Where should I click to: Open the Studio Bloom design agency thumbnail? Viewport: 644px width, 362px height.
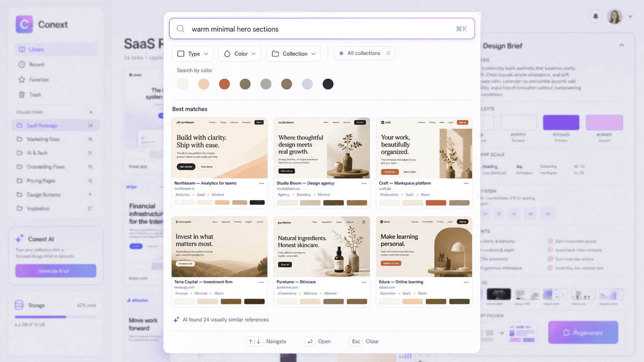[x=322, y=148]
